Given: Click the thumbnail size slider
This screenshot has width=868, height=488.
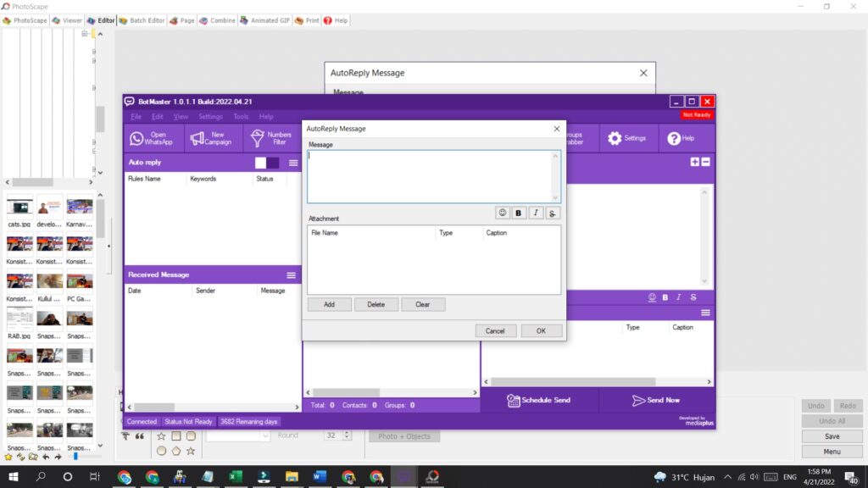Looking at the screenshot, I should pyautogui.click(x=75, y=457).
